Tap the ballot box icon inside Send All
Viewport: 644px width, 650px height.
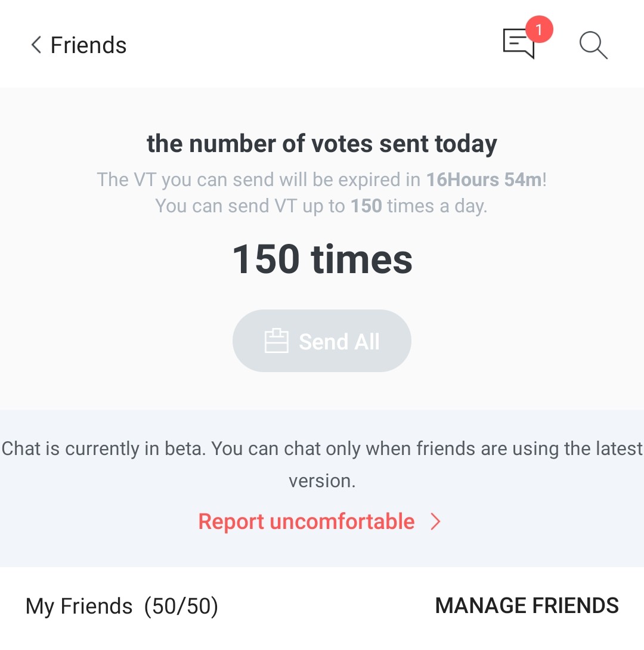click(x=277, y=341)
